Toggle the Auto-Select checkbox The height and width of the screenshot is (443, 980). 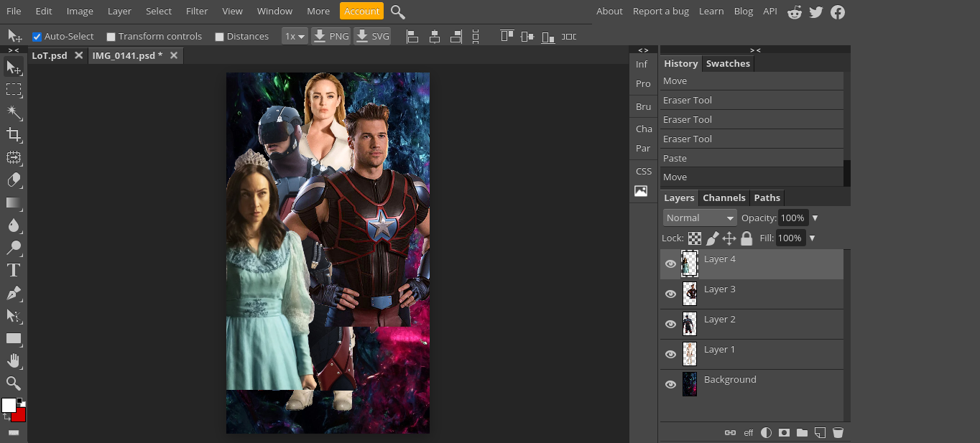pos(37,37)
